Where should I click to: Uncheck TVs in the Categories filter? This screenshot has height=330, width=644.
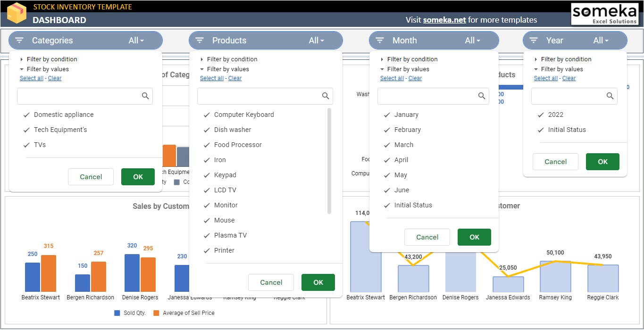coord(27,145)
